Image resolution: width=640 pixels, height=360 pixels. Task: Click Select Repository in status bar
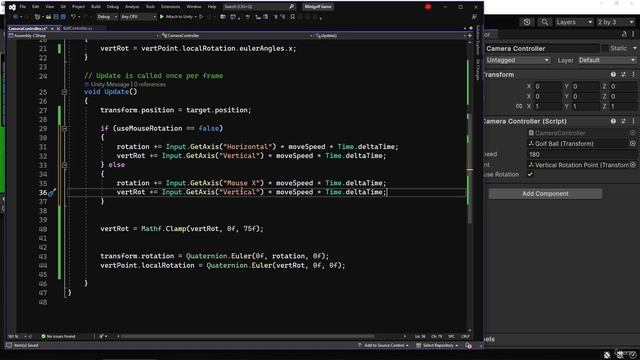click(x=436, y=346)
